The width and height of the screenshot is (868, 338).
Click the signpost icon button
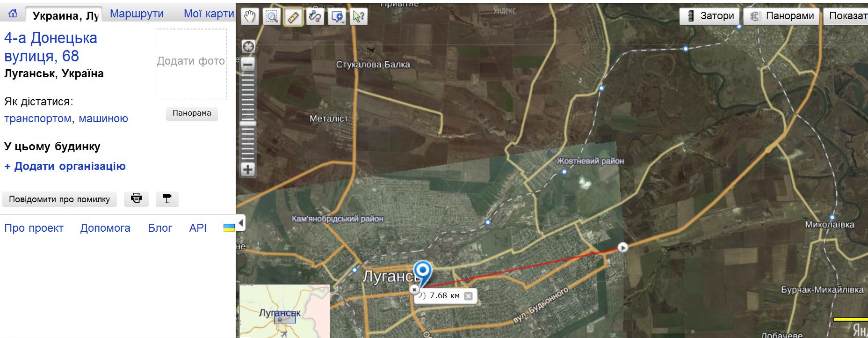tap(166, 198)
